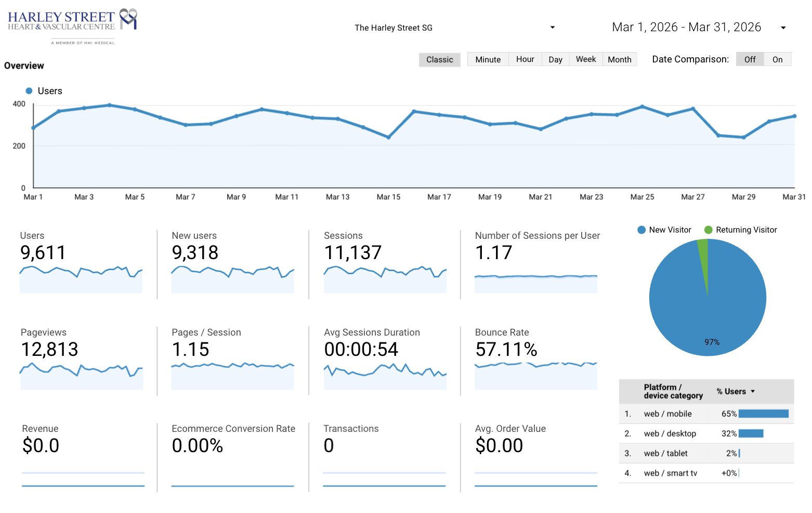Viewport: 812px width, 513px height.
Task: Click the Harley Street heart logo icon
Action: point(128,19)
